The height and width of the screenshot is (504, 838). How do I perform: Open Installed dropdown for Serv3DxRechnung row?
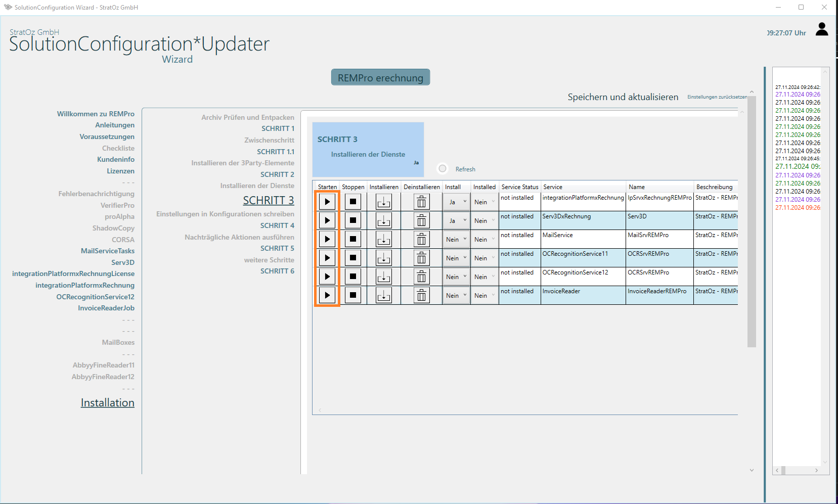484,220
